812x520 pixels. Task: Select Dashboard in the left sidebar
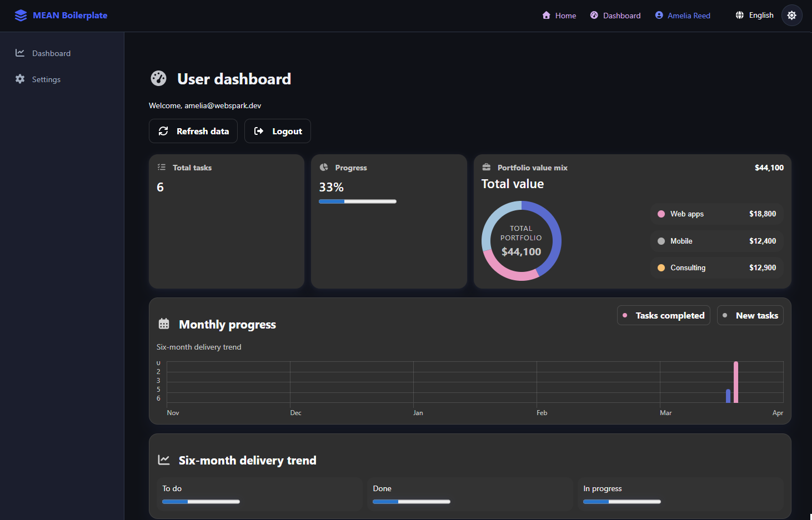tap(62, 53)
